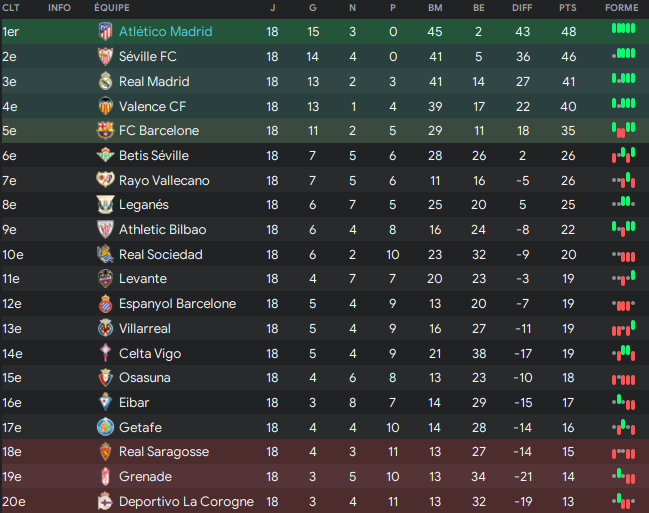This screenshot has width=649, height=513.
Task: Sort table by ÉQUIPE column header
Action: (x=111, y=7)
